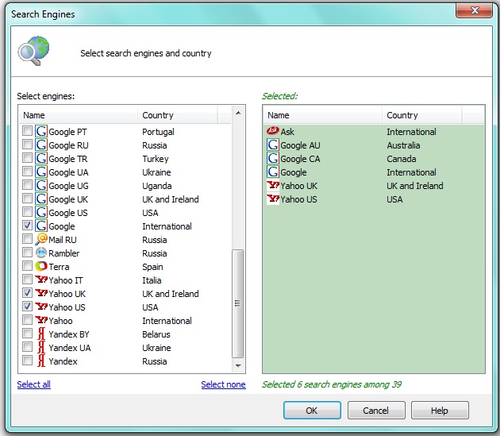Click Google CA icon in Selected list
The height and width of the screenshot is (436, 504).
(273, 158)
